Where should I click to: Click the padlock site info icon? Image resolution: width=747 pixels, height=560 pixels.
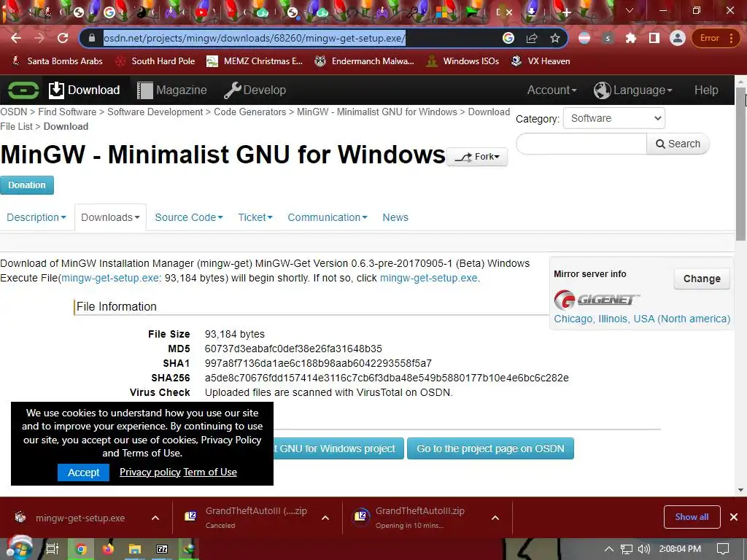point(93,38)
